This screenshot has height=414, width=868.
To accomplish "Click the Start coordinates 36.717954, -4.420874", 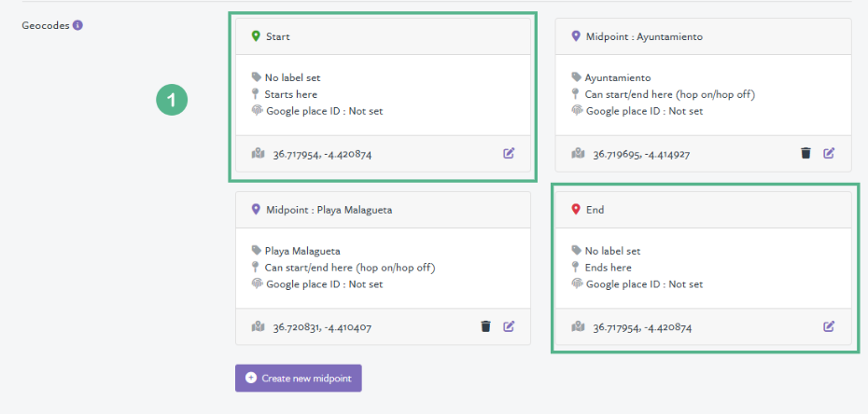I will pyautogui.click(x=322, y=155).
